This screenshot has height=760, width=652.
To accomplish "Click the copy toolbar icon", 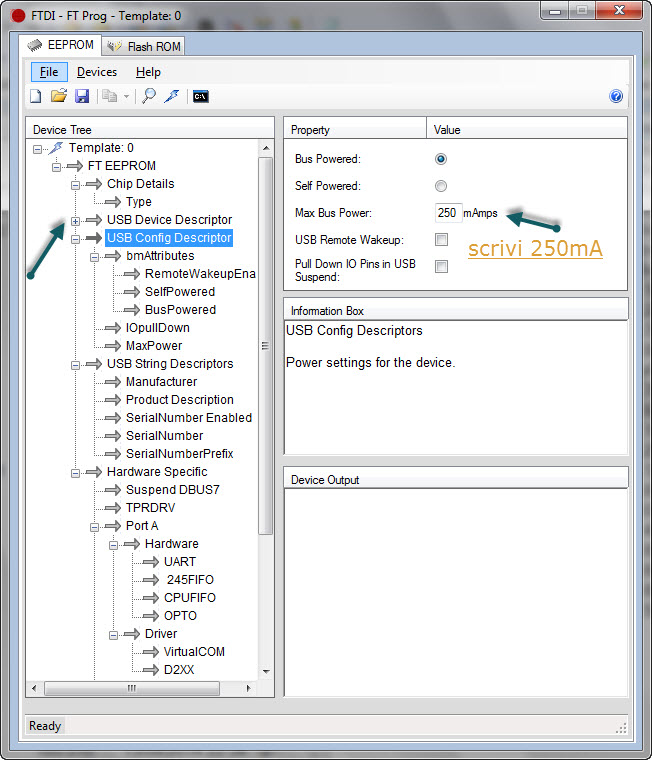I will 110,96.
